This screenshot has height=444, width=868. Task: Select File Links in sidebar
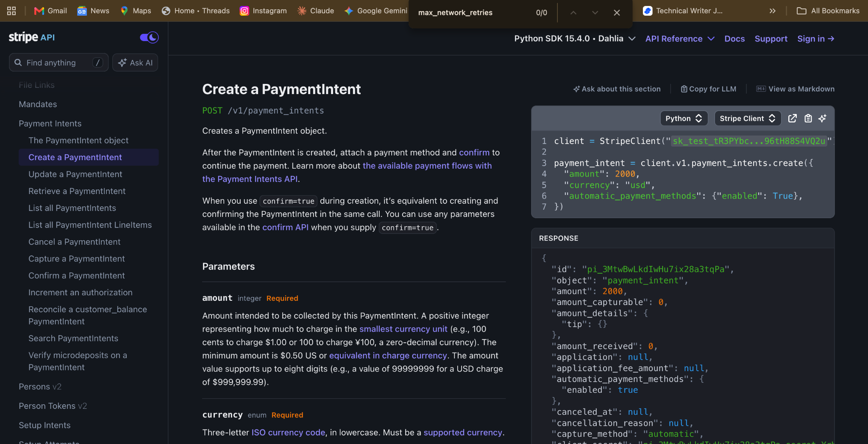36,85
